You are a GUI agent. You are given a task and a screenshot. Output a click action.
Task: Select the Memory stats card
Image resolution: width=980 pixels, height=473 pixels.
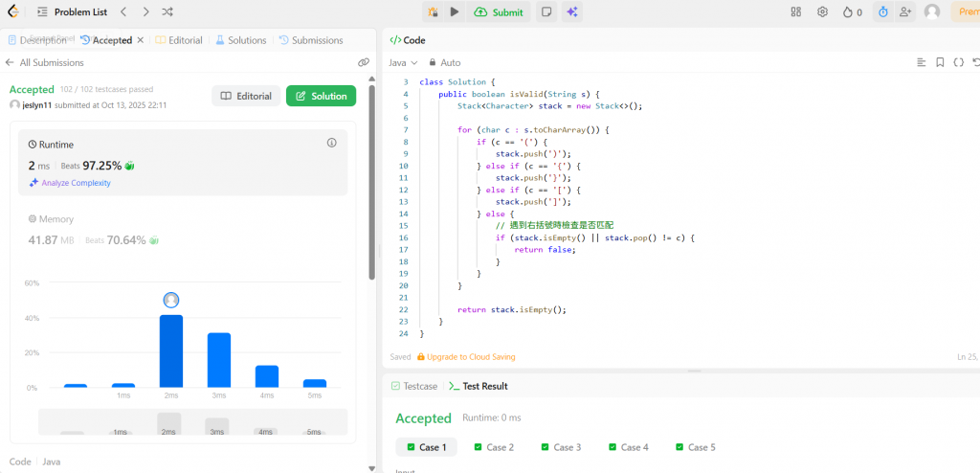[183, 230]
